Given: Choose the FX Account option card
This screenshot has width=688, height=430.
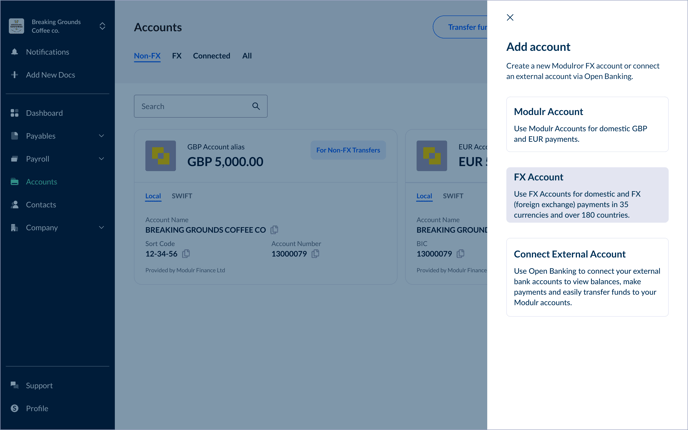Looking at the screenshot, I should pyautogui.click(x=587, y=195).
